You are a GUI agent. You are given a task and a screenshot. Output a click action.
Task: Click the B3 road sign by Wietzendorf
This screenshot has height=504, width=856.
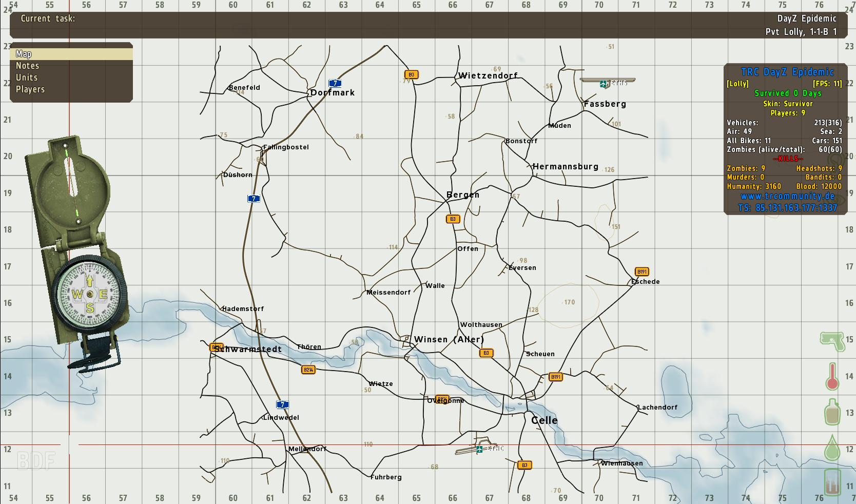pyautogui.click(x=411, y=75)
